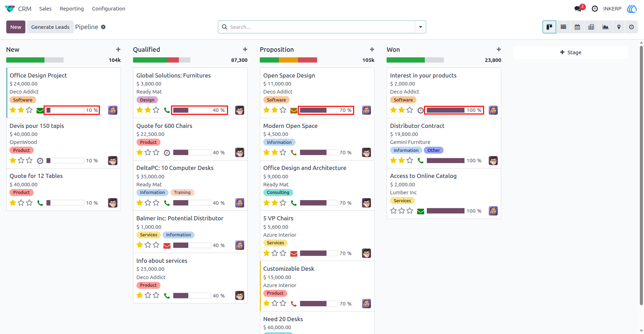
Task: Switch to map view
Action: coord(619,27)
